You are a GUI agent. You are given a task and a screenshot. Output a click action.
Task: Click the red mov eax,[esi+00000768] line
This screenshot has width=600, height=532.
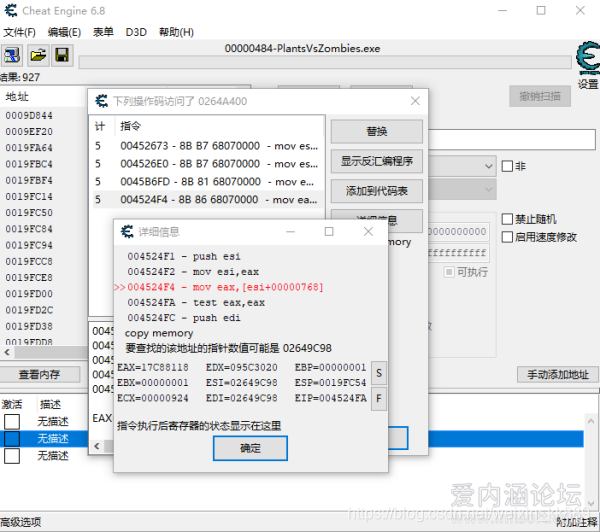[225, 287]
